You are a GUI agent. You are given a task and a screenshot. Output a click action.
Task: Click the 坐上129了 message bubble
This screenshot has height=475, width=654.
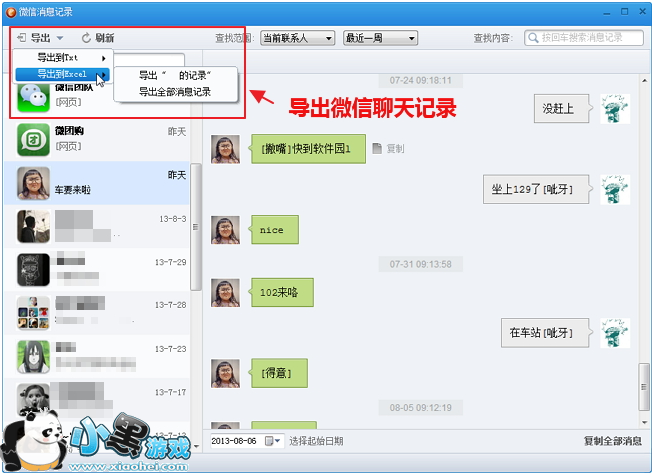[x=536, y=189]
